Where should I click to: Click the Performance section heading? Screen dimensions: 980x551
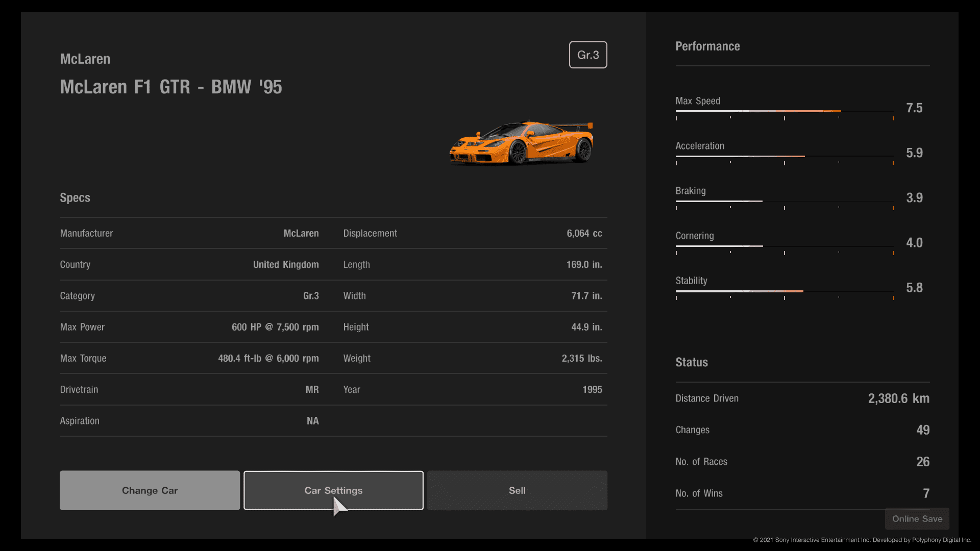click(x=707, y=46)
